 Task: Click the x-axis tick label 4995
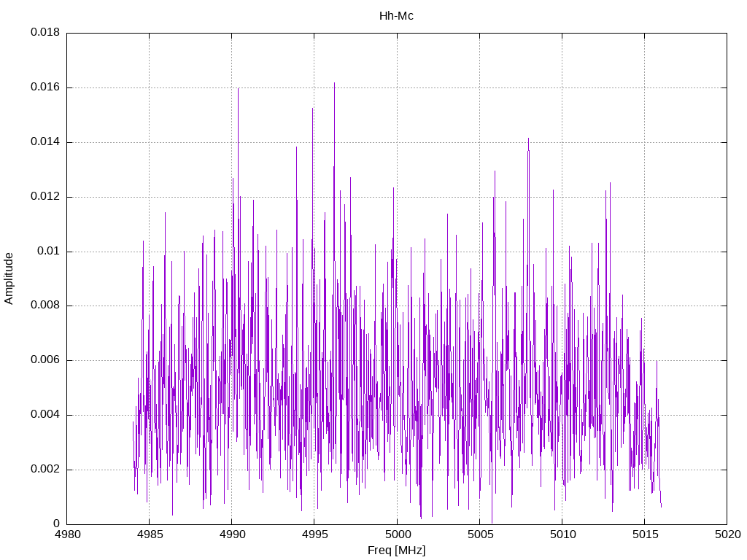point(315,534)
